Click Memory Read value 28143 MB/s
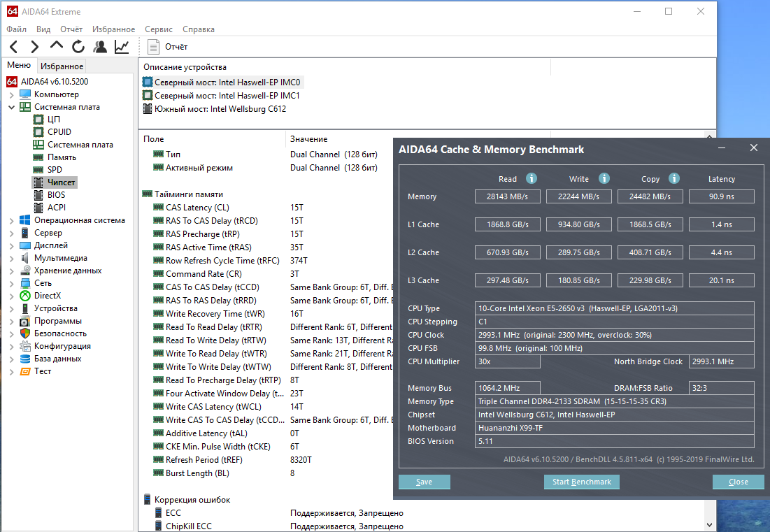 (x=507, y=196)
